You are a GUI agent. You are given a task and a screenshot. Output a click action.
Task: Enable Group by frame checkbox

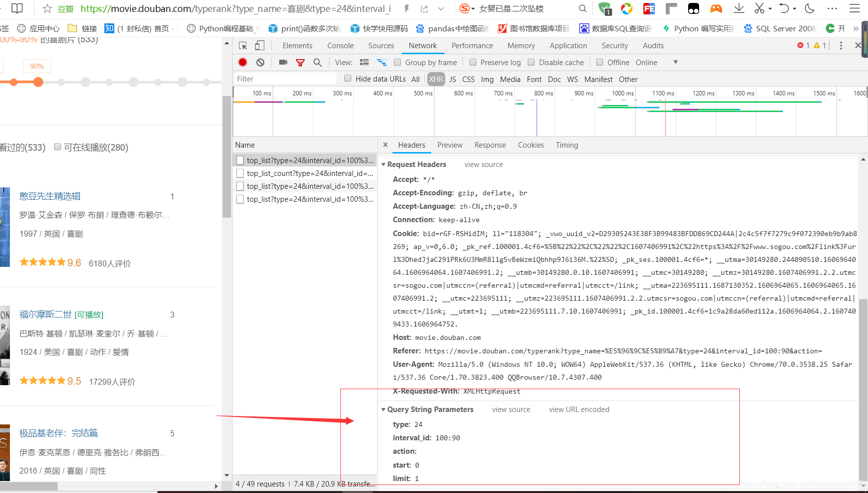397,62
